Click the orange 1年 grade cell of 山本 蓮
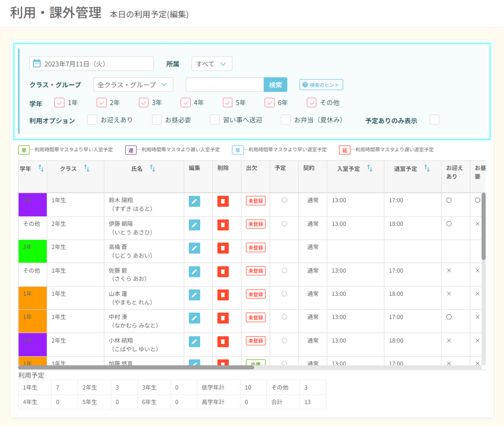This screenshot has width=504, height=426. point(33,298)
